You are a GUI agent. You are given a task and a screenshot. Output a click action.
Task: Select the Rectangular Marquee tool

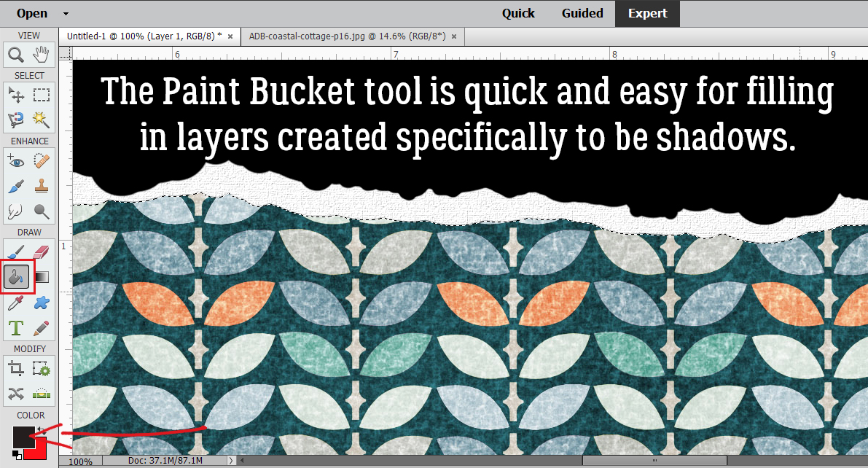(x=42, y=95)
